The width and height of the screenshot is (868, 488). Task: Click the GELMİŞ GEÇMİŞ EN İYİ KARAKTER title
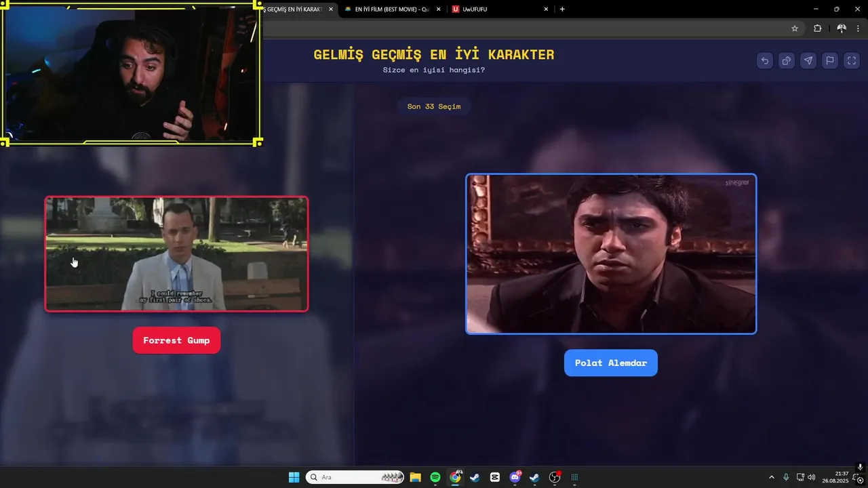(434, 55)
